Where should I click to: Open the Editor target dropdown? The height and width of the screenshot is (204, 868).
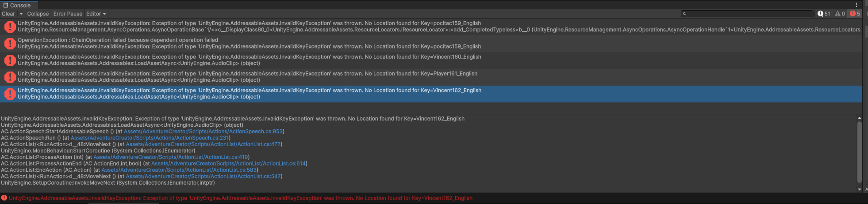[x=96, y=14]
